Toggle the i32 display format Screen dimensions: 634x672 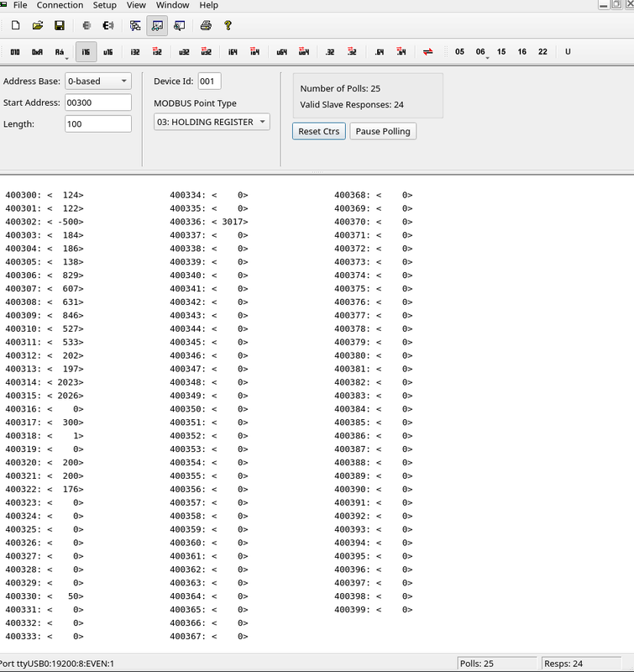click(x=135, y=52)
